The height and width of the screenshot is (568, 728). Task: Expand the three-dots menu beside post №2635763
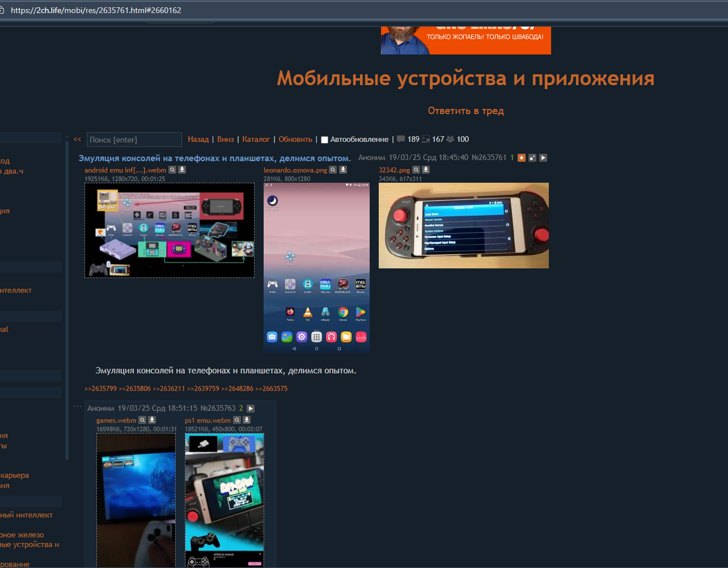click(78, 407)
